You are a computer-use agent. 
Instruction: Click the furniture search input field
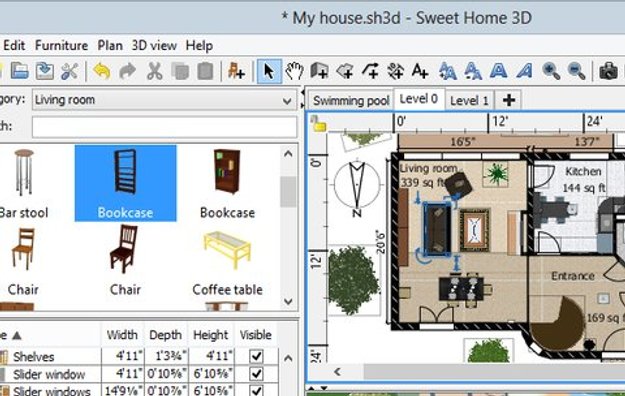coord(164,127)
